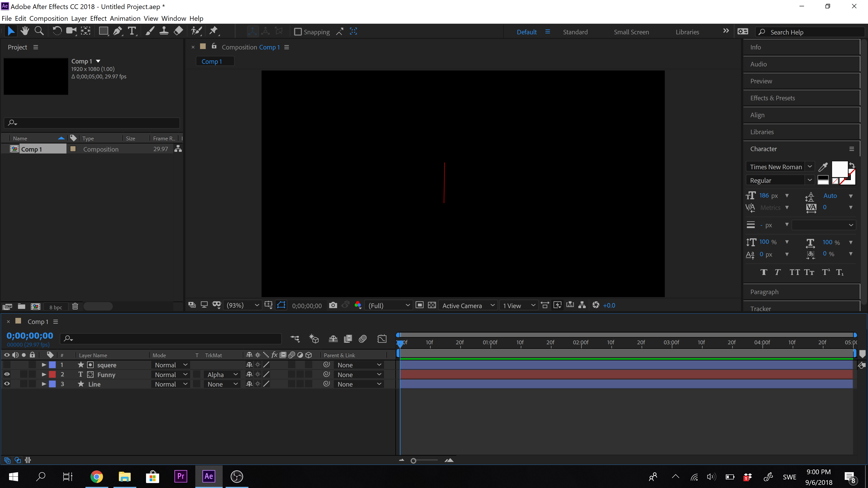Select the Pen tool
Screen dimensions: 868x488
(x=117, y=31)
